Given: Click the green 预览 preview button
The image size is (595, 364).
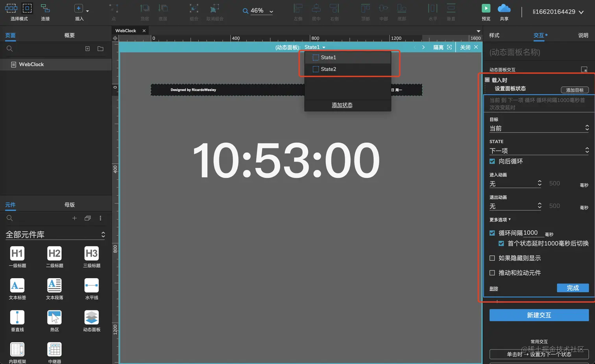Looking at the screenshot, I should click(x=486, y=8).
